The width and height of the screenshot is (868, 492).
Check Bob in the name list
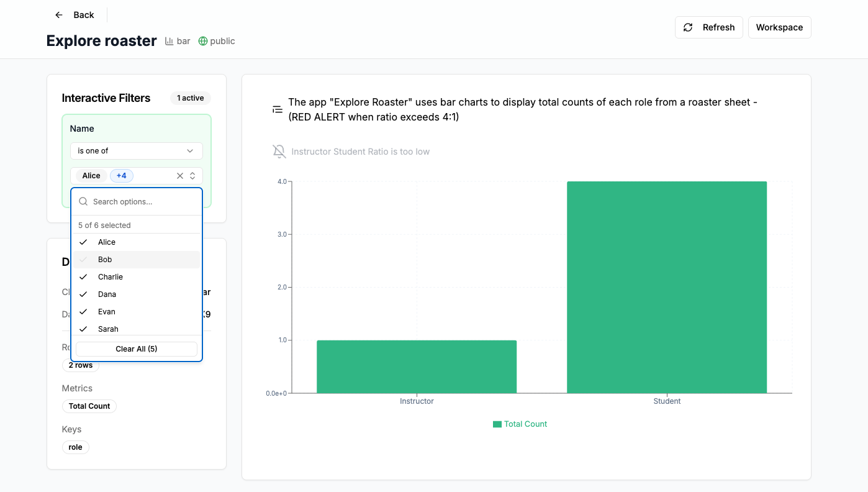[x=137, y=260]
